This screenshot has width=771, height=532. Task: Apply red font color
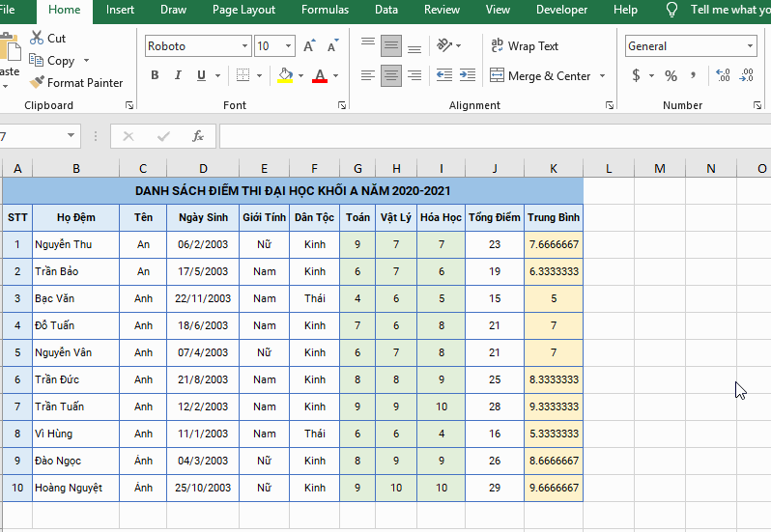pyautogui.click(x=320, y=75)
